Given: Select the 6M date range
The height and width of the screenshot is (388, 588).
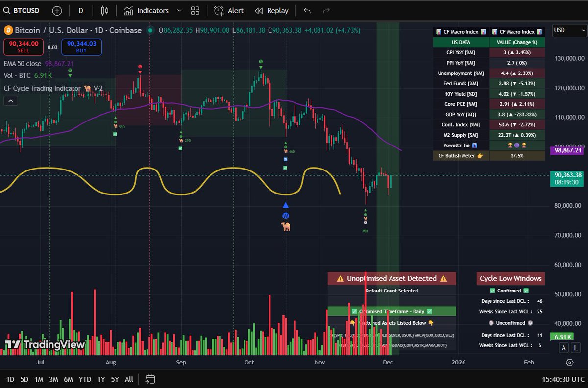Looking at the screenshot, I should (x=68, y=379).
